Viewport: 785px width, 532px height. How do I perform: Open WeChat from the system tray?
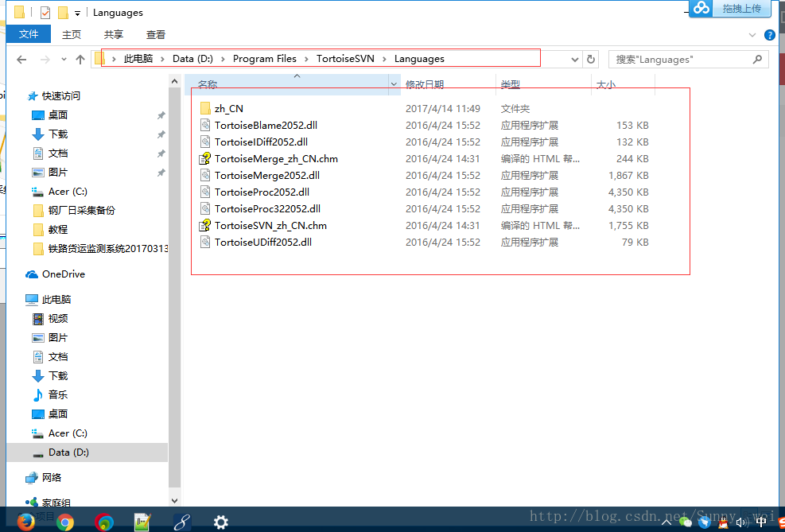click(x=686, y=523)
